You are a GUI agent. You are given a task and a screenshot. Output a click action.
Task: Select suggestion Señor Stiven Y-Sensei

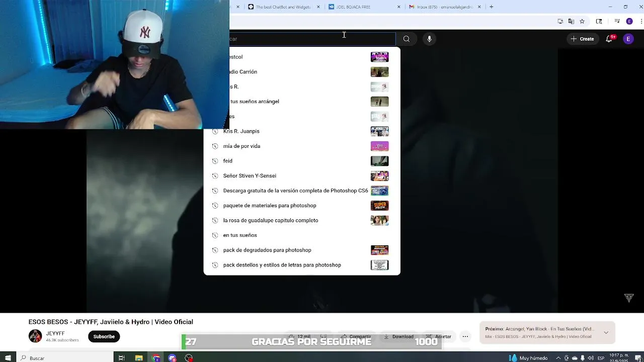[302, 175]
